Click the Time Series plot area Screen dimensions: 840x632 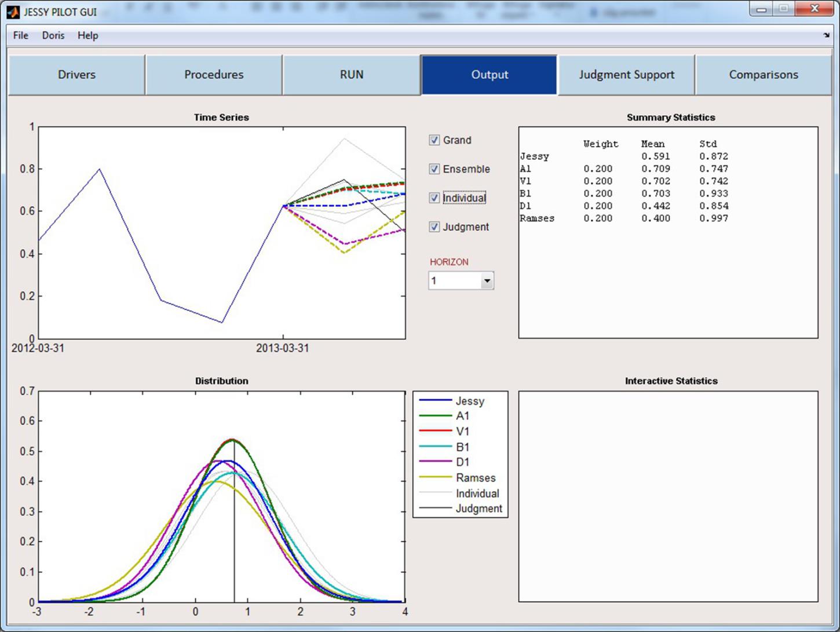click(x=222, y=233)
